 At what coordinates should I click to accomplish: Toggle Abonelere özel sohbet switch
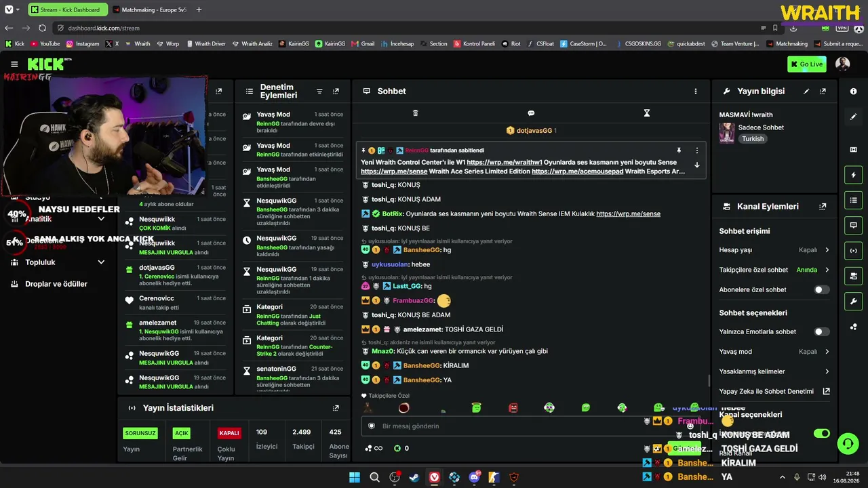pyautogui.click(x=821, y=290)
